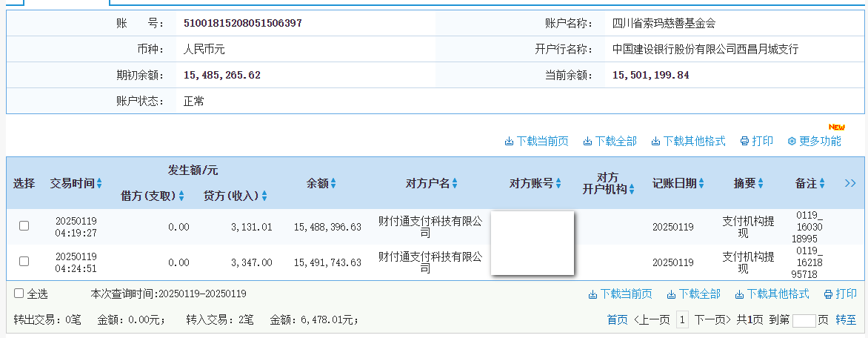The height and width of the screenshot is (338, 868).
Task: Sort by 贷方(收入) credit column
Action: pos(264,196)
